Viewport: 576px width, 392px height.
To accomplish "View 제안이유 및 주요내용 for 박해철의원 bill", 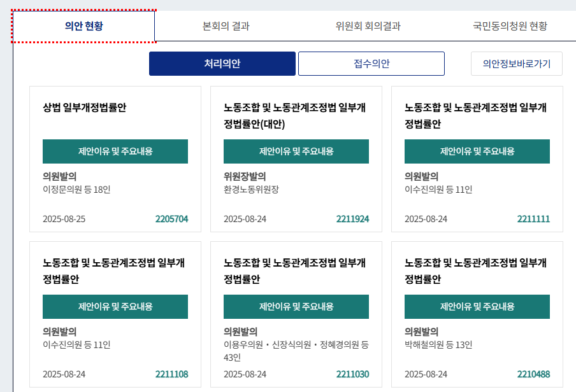I will (477, 307).
